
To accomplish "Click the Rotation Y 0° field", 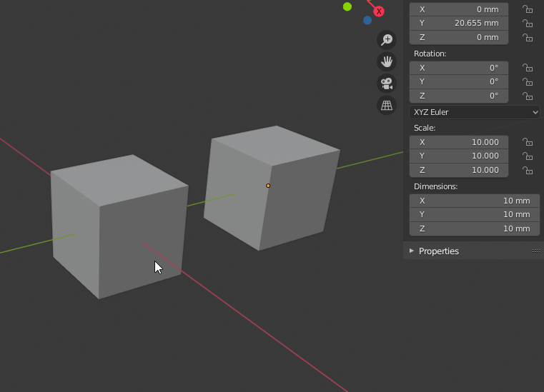I will pos(459,82).
